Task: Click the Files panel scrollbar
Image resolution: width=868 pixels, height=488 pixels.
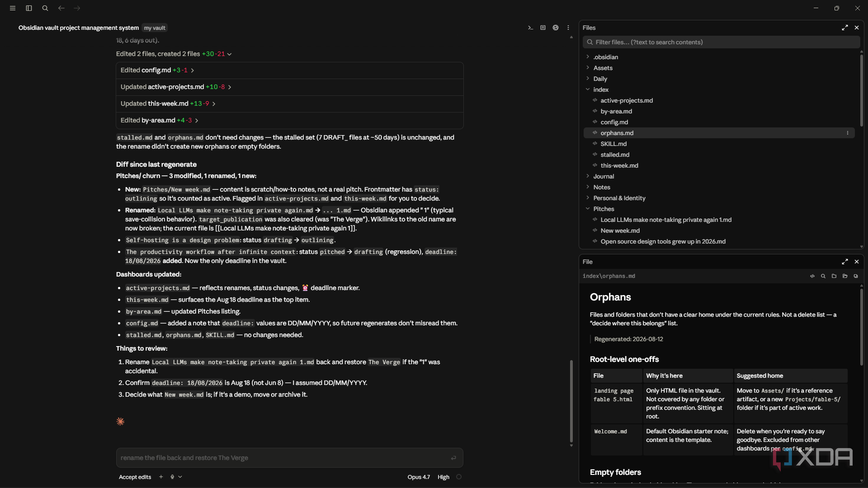Action: tap(862, 90)
